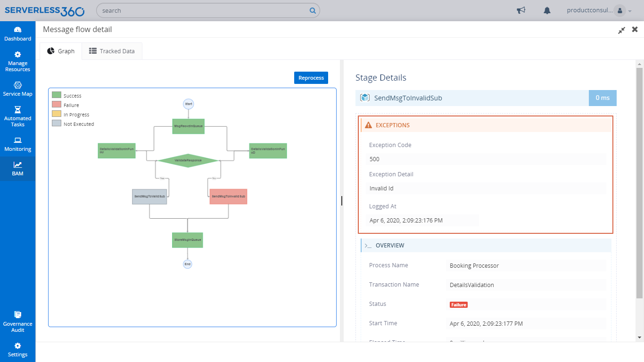Image resolution: width=644 pixels, height=362 pixels.
Task: Open announcements megaphone icon
Action: (x=521, y=10)
